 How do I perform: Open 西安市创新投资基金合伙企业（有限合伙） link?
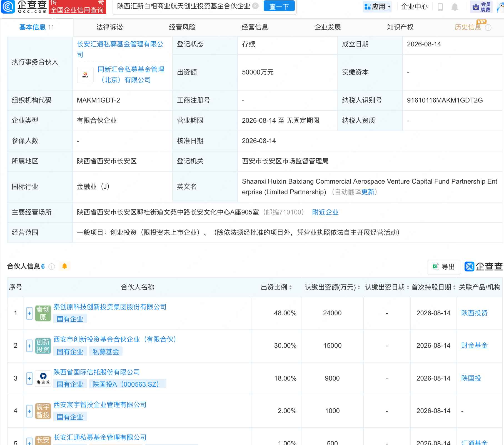115,339
